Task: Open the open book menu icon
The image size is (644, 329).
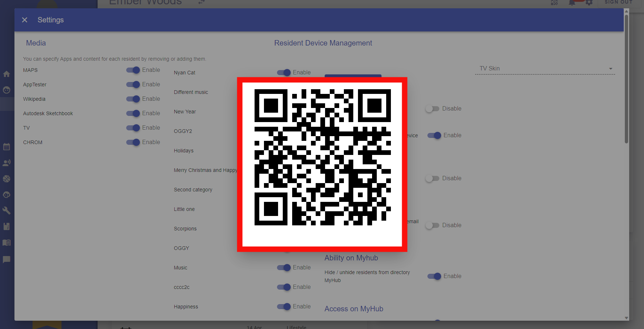Action: [7, 242]
